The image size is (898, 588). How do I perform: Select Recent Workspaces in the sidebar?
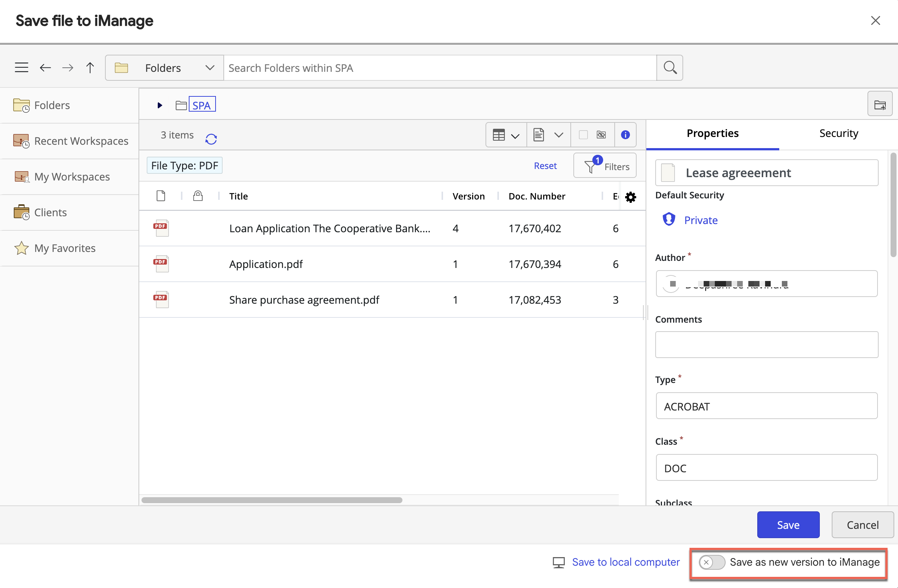click(82, 141)
